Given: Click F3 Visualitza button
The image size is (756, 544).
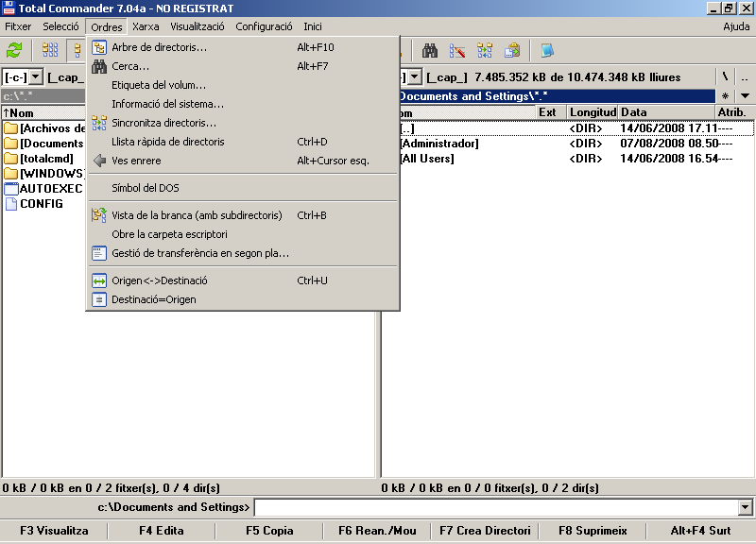Looking at the screenshot, I should click(54, 531).
